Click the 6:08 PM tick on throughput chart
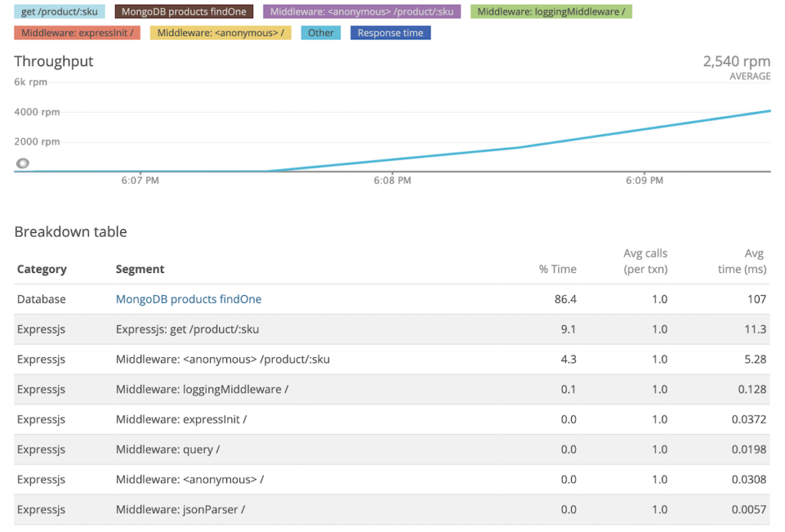 392,180
